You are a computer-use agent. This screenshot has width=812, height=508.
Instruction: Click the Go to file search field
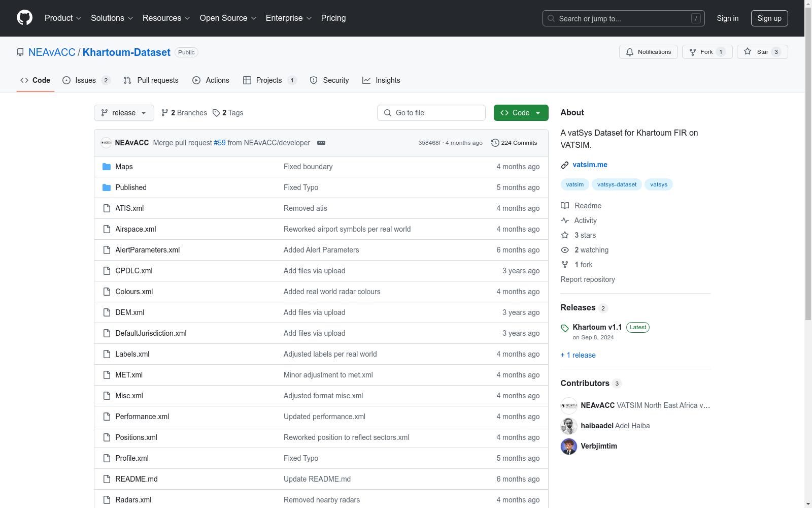tap(431, 113)
